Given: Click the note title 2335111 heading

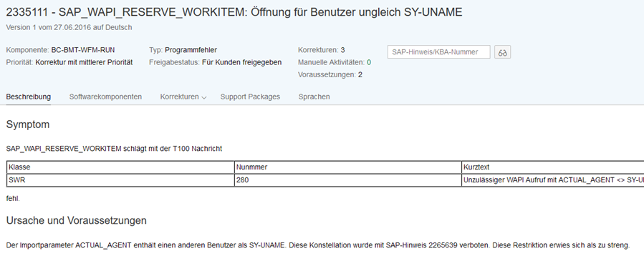Looking at the screenshot, I should pos(234,12).
